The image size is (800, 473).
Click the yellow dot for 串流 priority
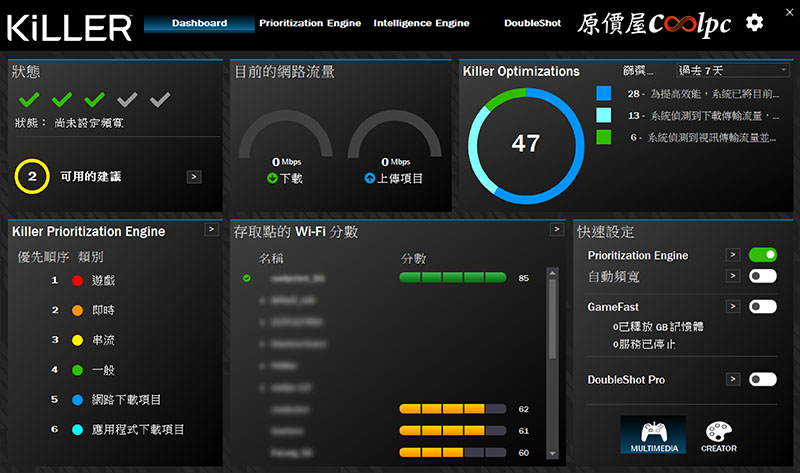(78, 340)
